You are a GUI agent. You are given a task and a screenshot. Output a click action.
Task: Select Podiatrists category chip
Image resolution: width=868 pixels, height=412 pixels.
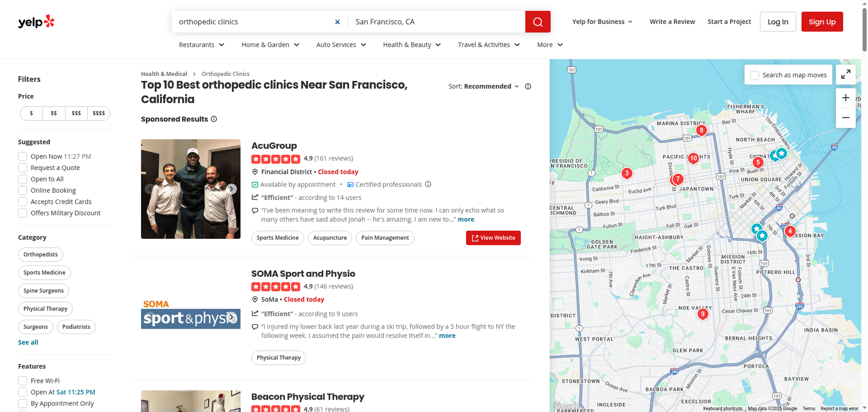76,327
